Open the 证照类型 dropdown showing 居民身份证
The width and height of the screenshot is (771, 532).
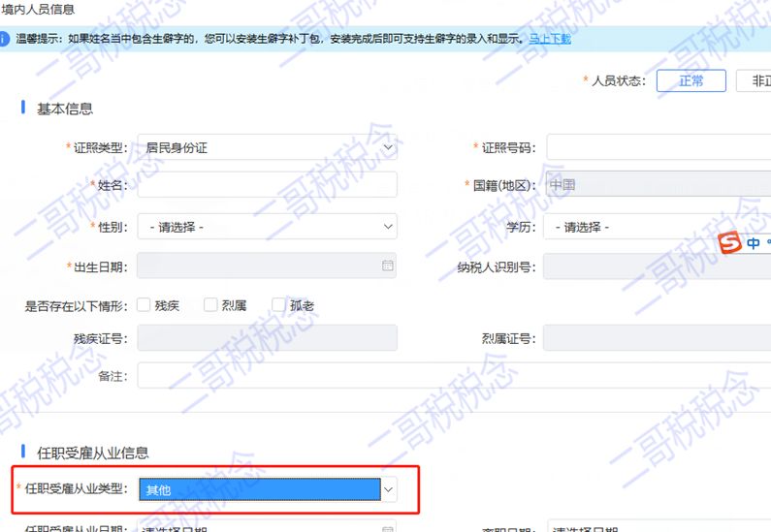pyautogui.click(x=267, y=148)
